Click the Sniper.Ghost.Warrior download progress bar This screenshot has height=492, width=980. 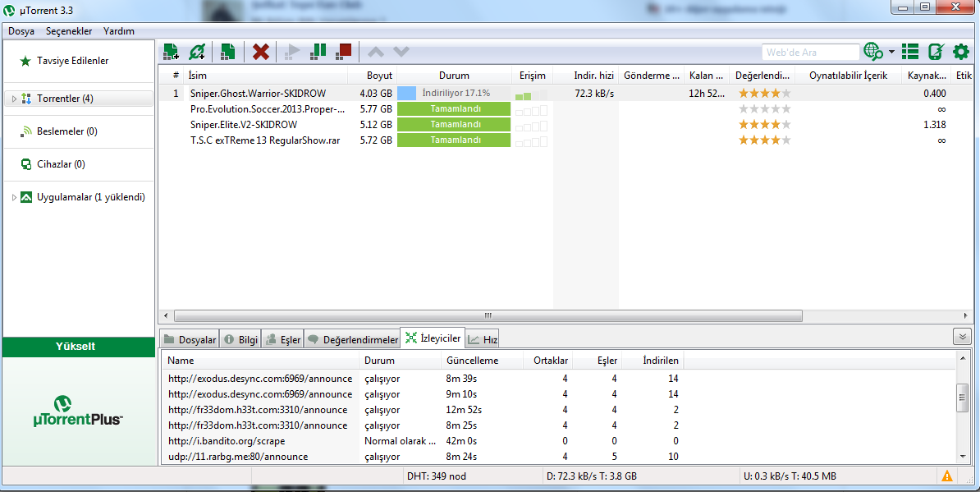(454, 94)
